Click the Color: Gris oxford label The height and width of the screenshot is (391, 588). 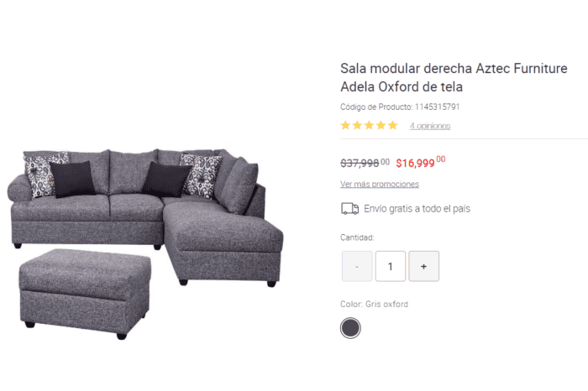click(x=375, y=304)
